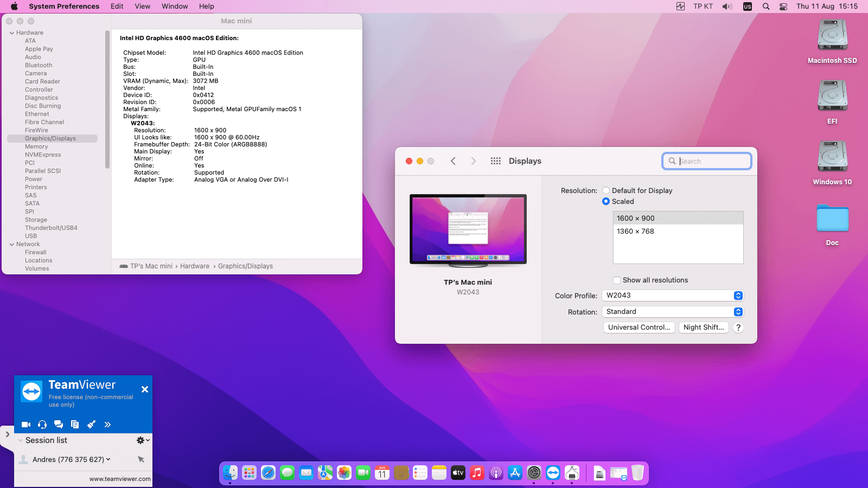868x488 pixels.
Task: Open TeamViewer file box icon
Action: [x=75, y=425]
